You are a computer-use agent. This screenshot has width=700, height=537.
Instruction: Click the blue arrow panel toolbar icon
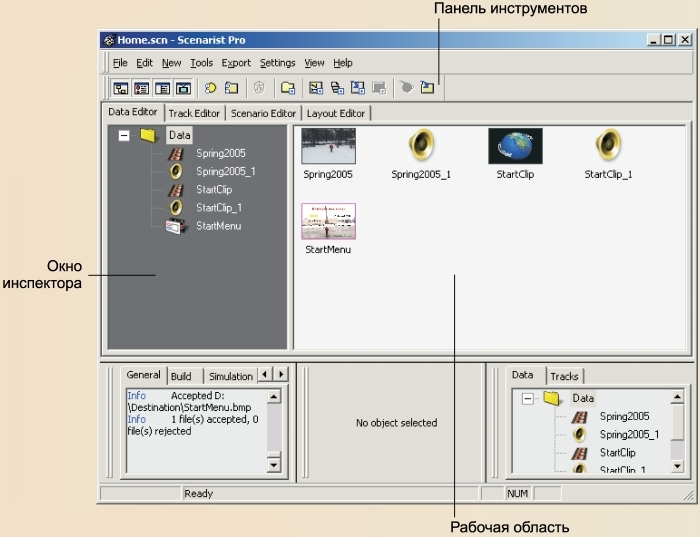358,88
